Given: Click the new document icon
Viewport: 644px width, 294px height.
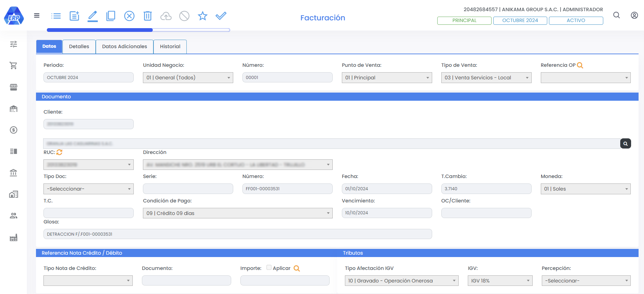Looking at the screenshot, I should [x=74, y=16].
